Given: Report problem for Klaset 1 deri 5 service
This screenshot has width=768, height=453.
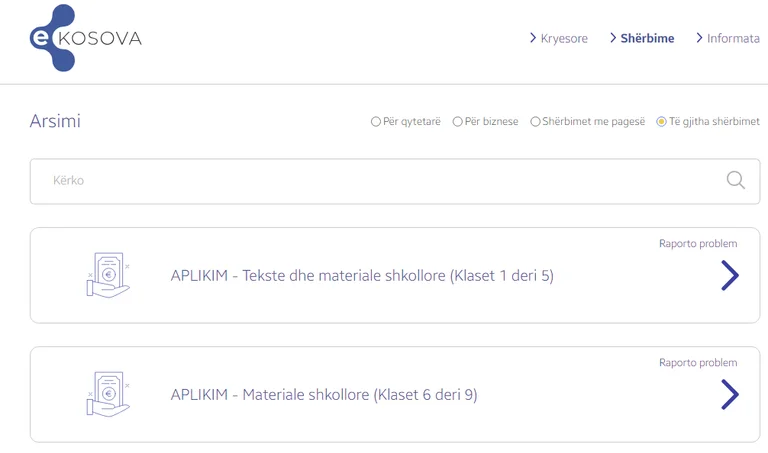Looking at the screenshot, I should click(x=698, y=243).
